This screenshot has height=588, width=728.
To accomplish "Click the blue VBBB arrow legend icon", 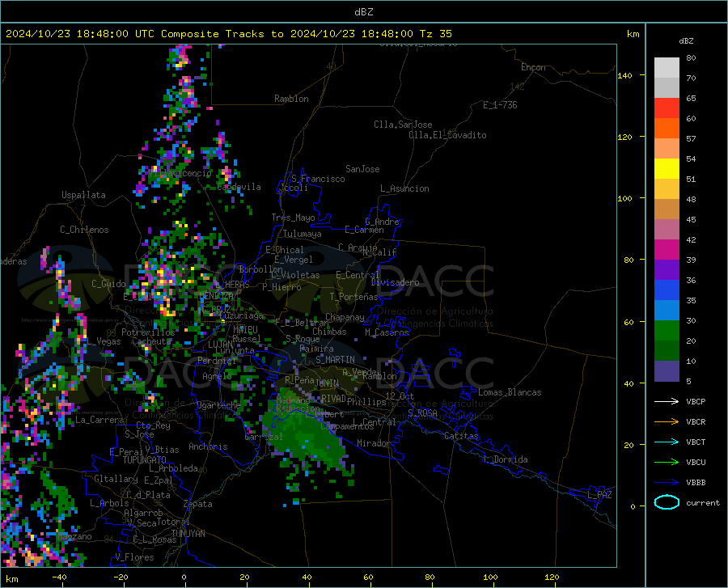I will tap(667, 483).
